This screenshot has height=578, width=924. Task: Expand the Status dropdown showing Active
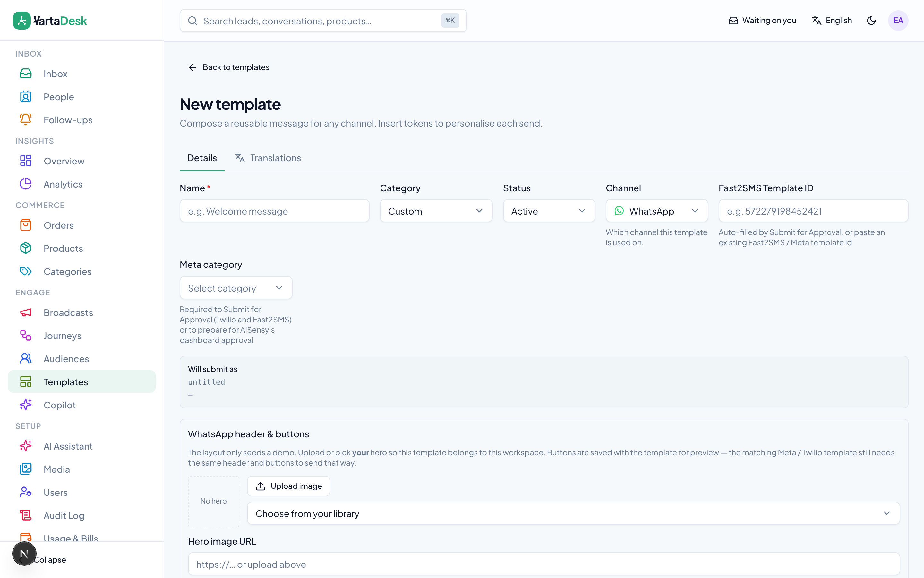(549, 211)
